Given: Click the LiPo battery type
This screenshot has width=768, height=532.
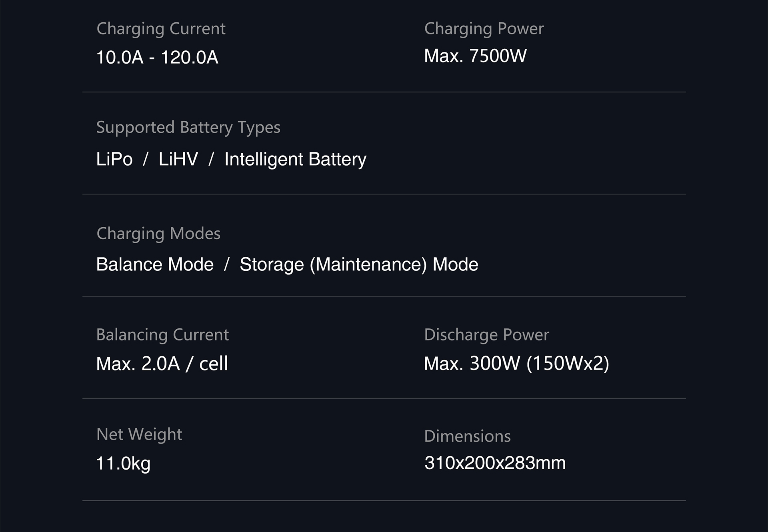Looking at the screenshot, I should click(114, 159).
